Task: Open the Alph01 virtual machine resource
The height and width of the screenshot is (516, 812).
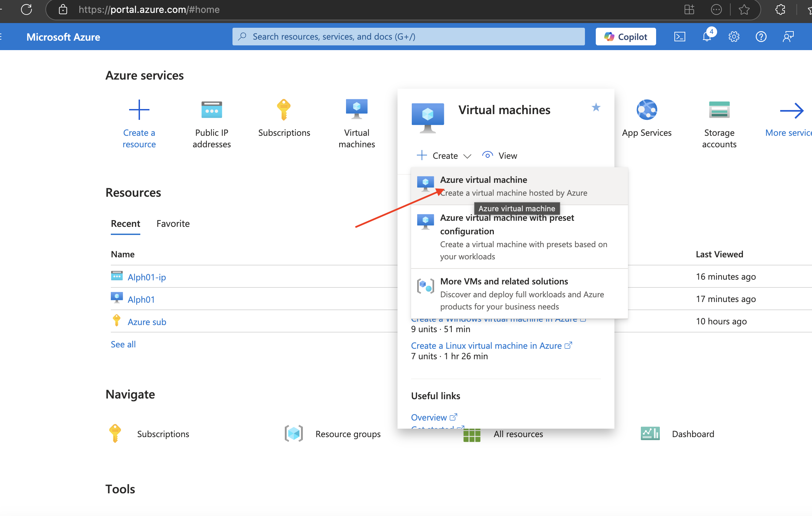Action: (141, 299)
